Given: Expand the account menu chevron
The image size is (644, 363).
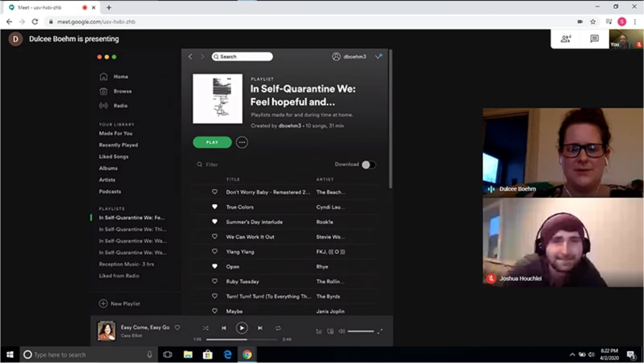Looking at the screenshot, I should (x=378, y=56).
